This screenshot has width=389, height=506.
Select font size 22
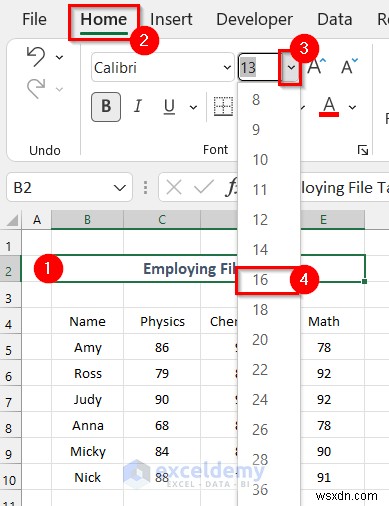coord(269,370)
